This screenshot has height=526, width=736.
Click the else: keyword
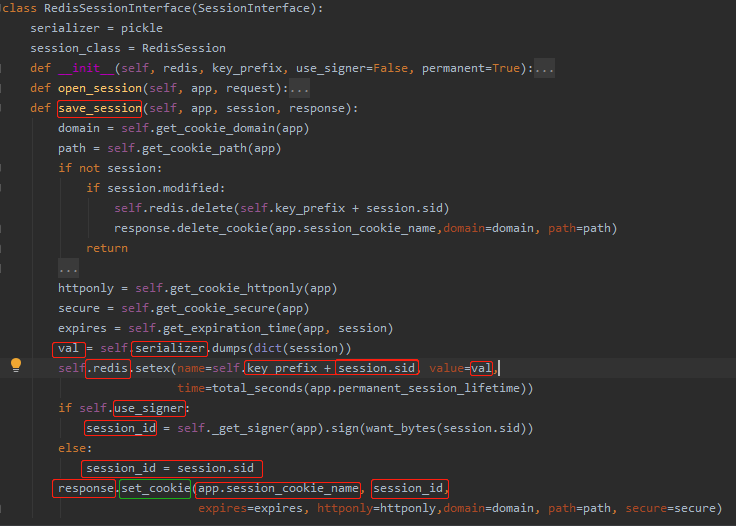[75, 449]
